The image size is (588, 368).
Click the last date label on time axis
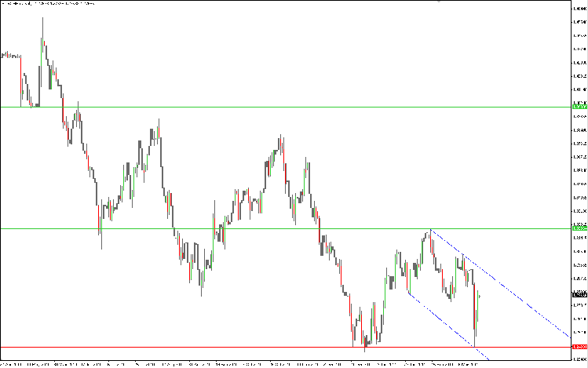(469, 364)
